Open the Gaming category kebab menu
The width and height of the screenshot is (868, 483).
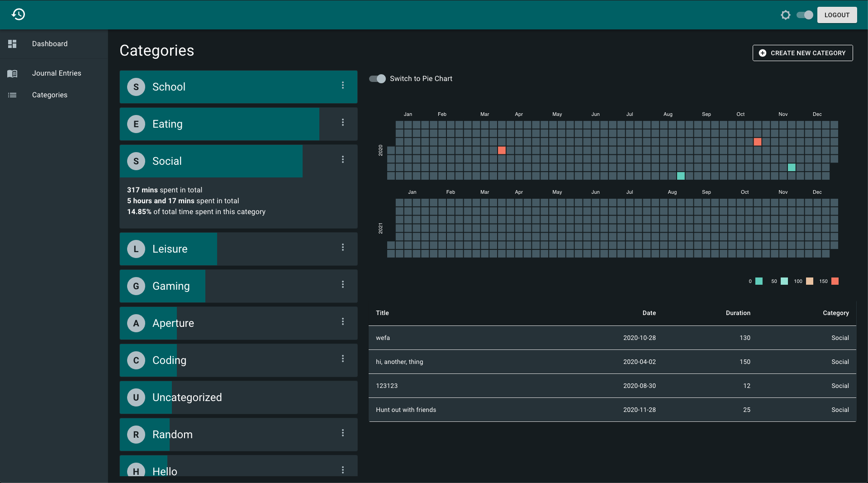(x=343, y=284)
